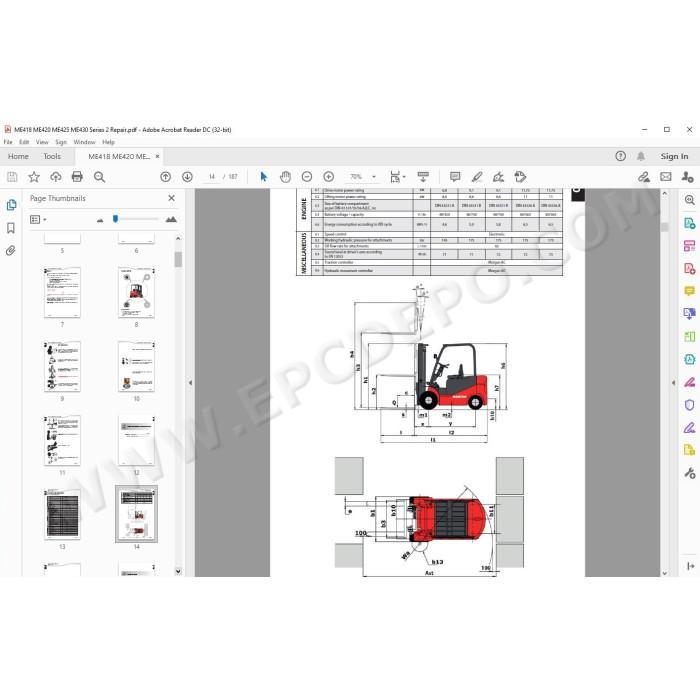Add the document to starred favorites
Viewport: 700px width, 700px height.
(x=34, y=177)
